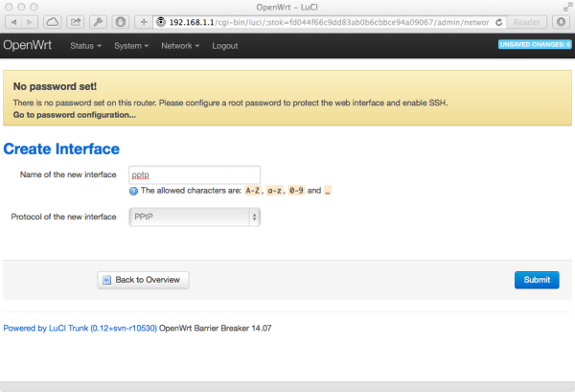Viewport: 575px width, 392px height.
Task: Click the browser Forward arrow button
Action: pyautogui.click(x=30, y=21)
